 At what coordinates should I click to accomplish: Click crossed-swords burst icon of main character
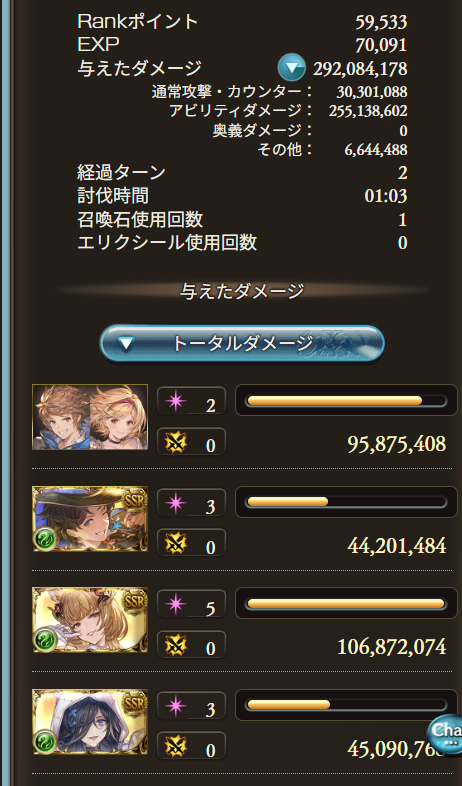pos(176,443)
